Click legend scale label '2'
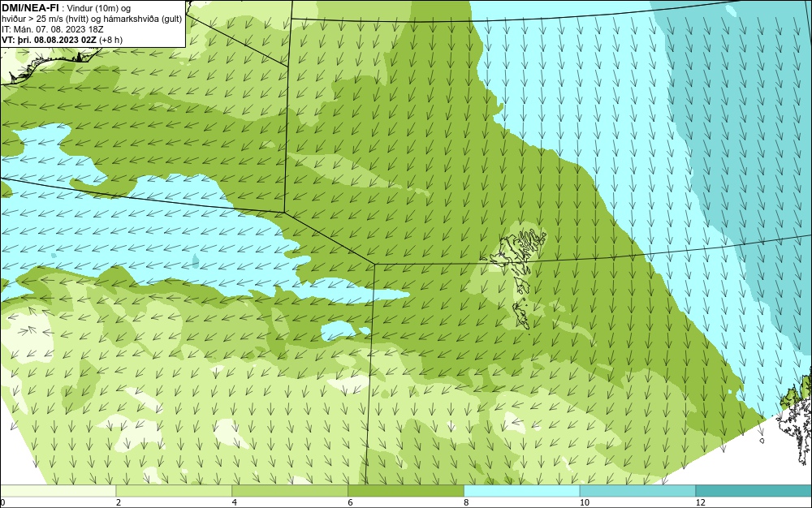 click(119, 502)
